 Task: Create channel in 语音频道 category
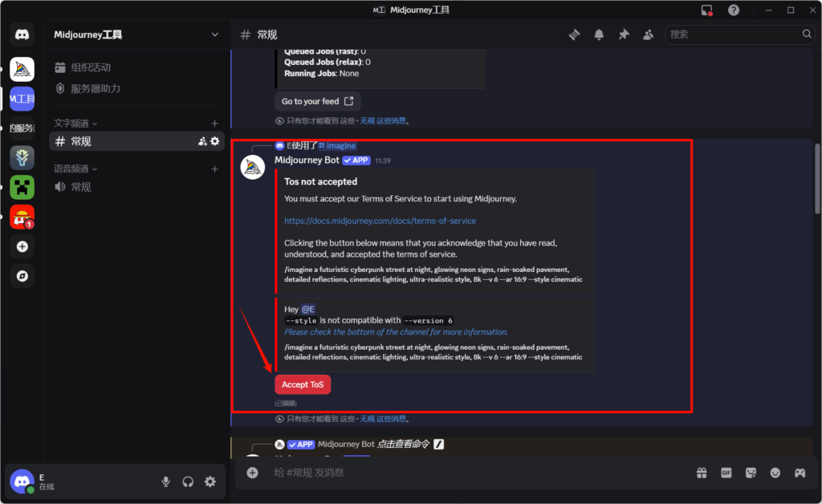(x=214, y=169)
